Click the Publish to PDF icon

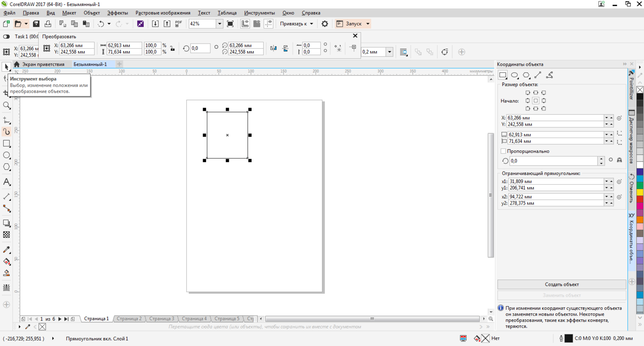click(x=178, y=24)
